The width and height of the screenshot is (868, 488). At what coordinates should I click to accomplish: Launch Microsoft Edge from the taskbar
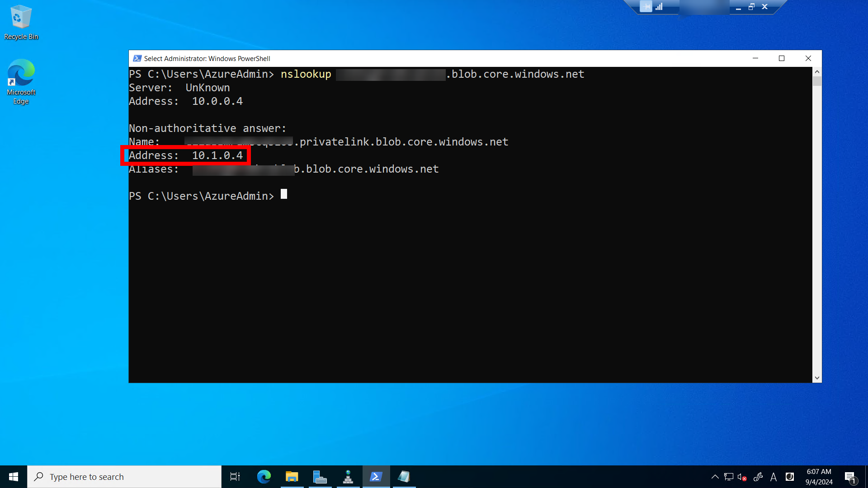[x=264, y=477]
